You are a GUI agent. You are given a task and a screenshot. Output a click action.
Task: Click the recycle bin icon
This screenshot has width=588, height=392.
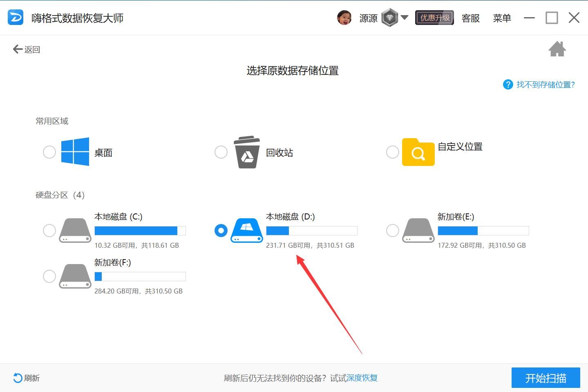[247, 152]
